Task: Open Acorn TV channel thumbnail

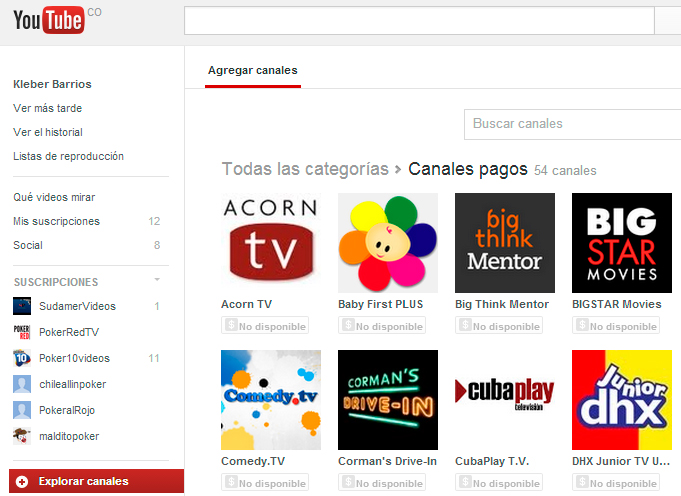Action: [x=271, y=243]
